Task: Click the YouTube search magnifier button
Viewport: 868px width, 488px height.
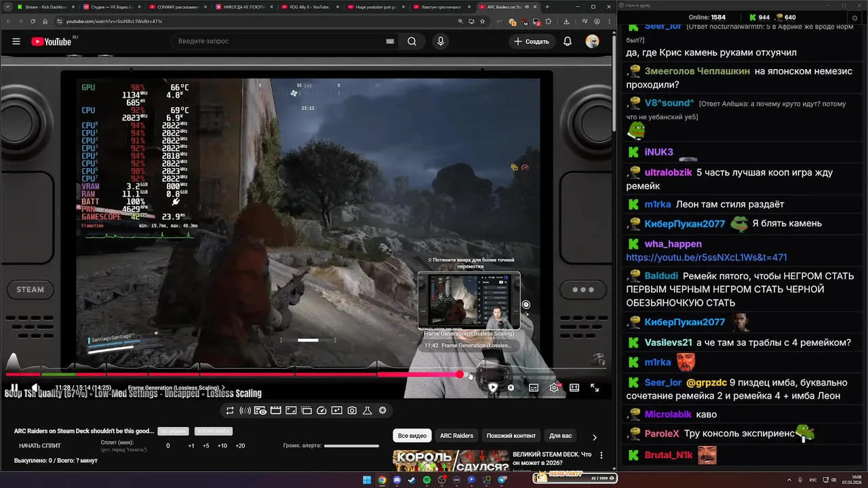Action: pos(412,41)
